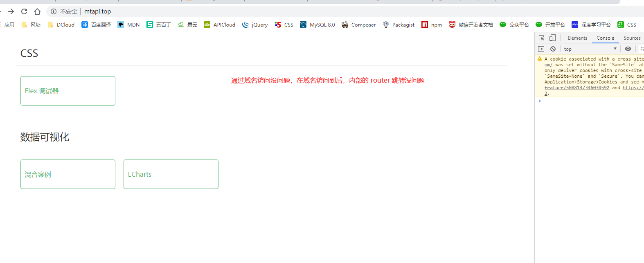Switch to the Elements tab in DevTools
Screen dimensions: 644x263
(x=577, y=38)
